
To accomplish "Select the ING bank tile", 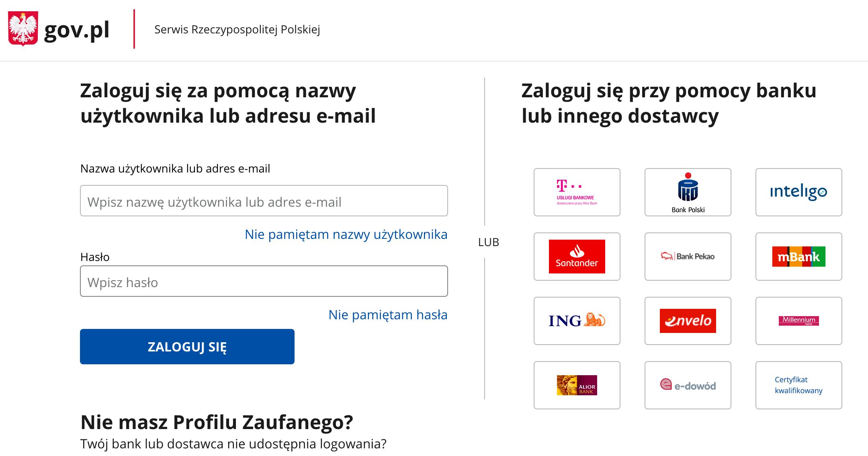I will (x=577, y=321).
